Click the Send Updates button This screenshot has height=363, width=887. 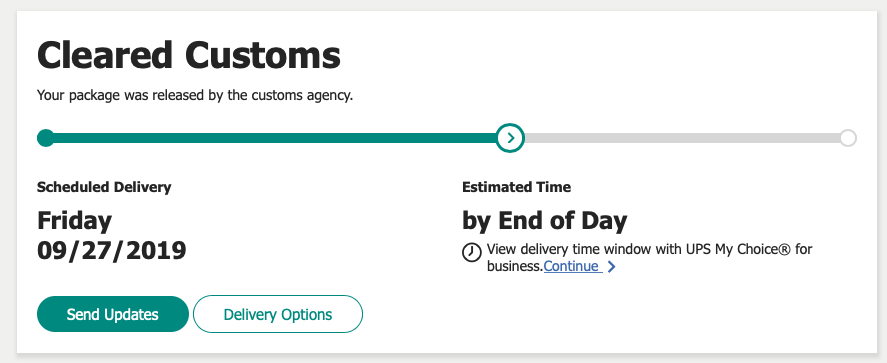coord(113,314)
